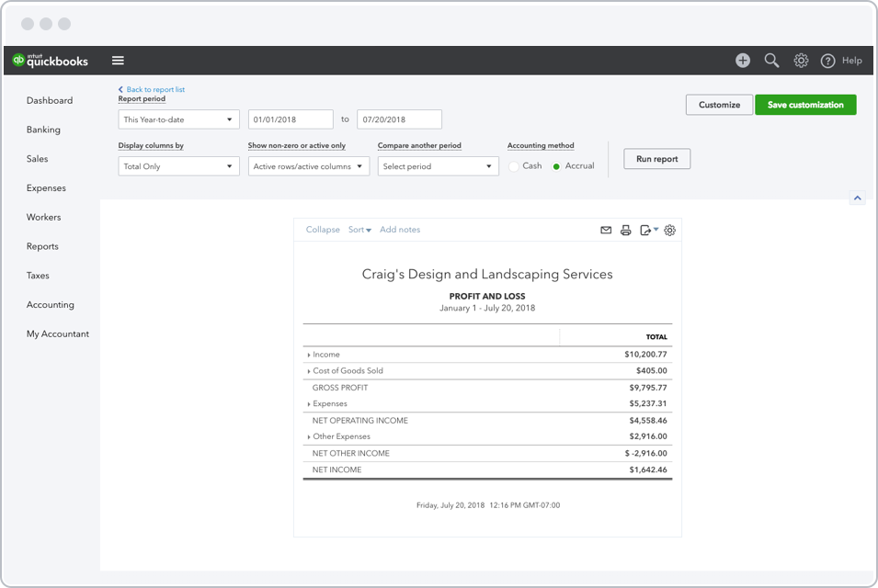The height and width of the screenshot is (588, 878).
Task: Open Active rows/active columns dropdown
Action: [309, 166]
